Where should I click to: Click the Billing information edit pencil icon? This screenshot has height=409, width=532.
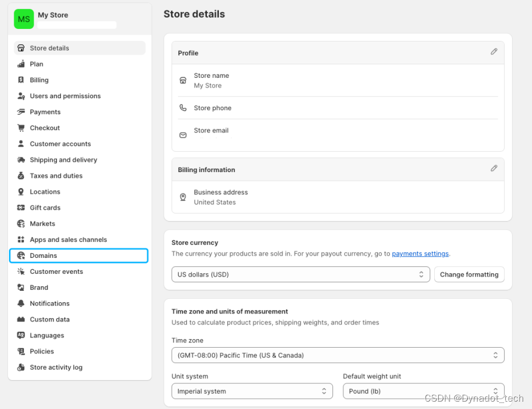coord(494,168)
